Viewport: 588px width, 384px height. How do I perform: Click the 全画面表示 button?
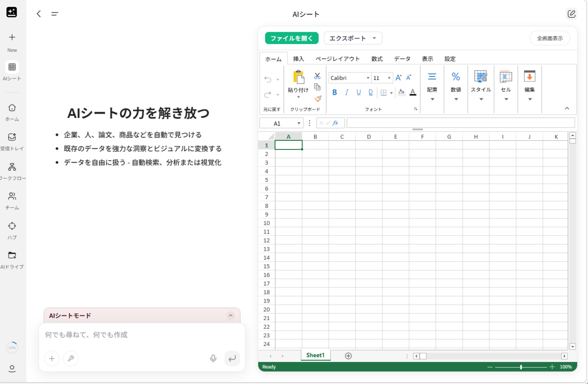pos(549,38)
